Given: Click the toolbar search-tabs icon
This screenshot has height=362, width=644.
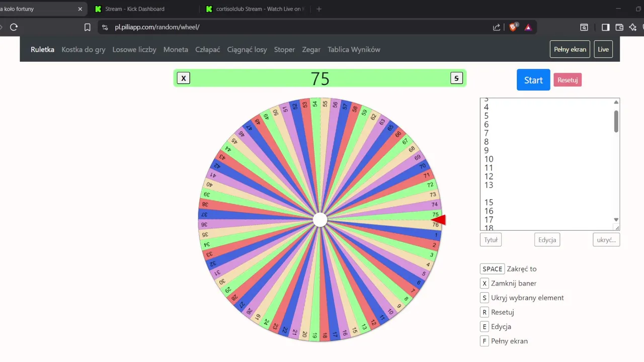Looking at the screenshot, I should [x=584, y=27].
